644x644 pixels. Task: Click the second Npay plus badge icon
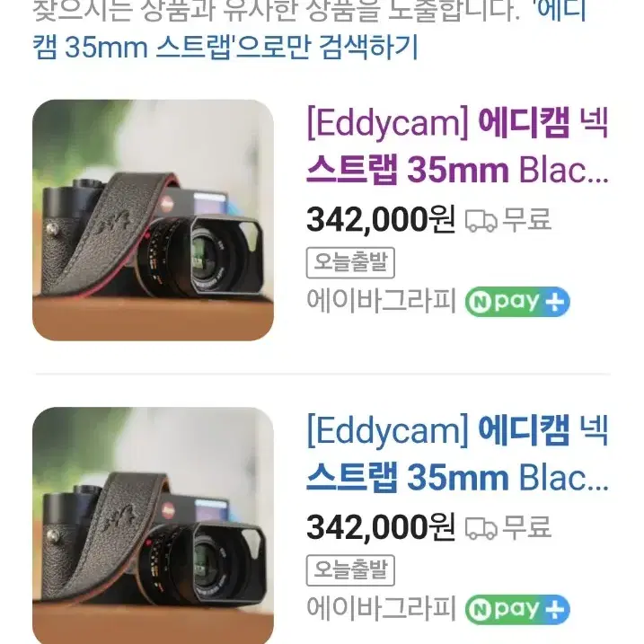point(517,610)
